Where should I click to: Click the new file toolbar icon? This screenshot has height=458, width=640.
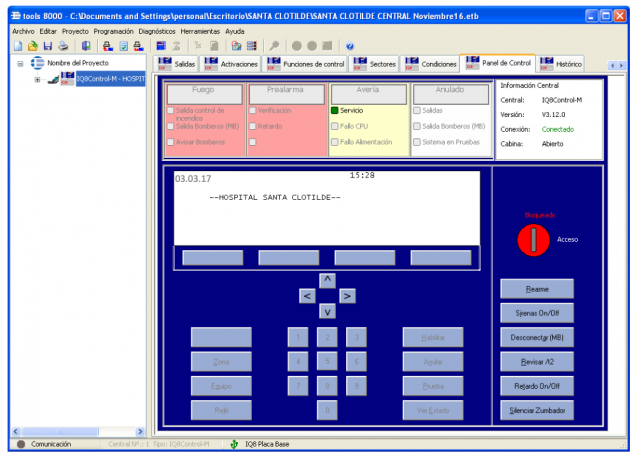coord(18,46)
